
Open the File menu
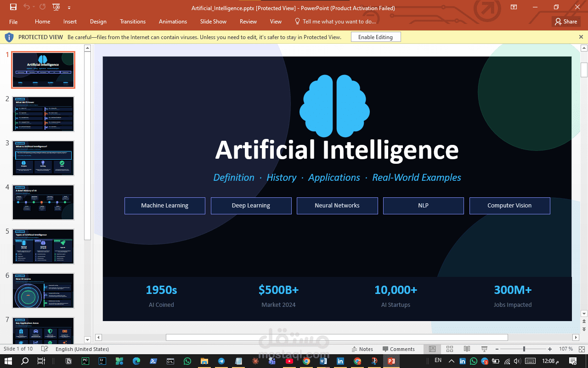[13, 22]
